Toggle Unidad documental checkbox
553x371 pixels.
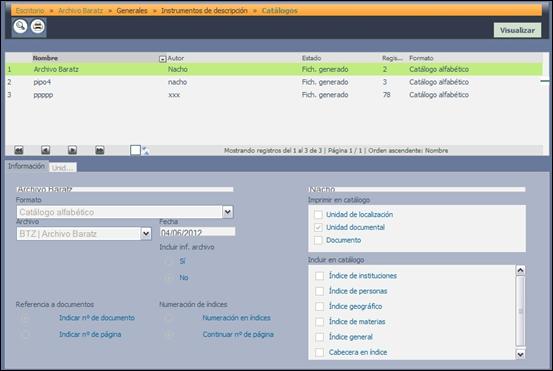click(318, 227)
